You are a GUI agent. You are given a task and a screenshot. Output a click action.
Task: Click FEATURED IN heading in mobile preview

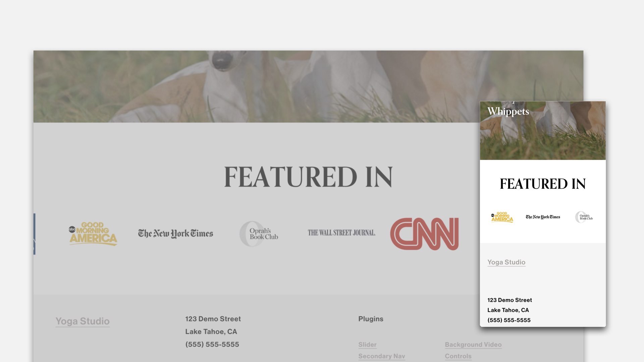pyautogui.click(x=543, y=184)
